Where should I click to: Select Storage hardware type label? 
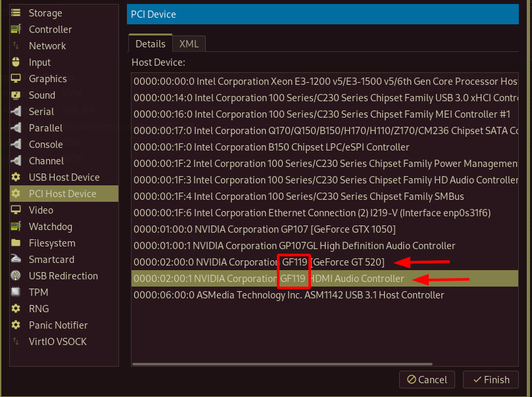(x=45, y=13)
